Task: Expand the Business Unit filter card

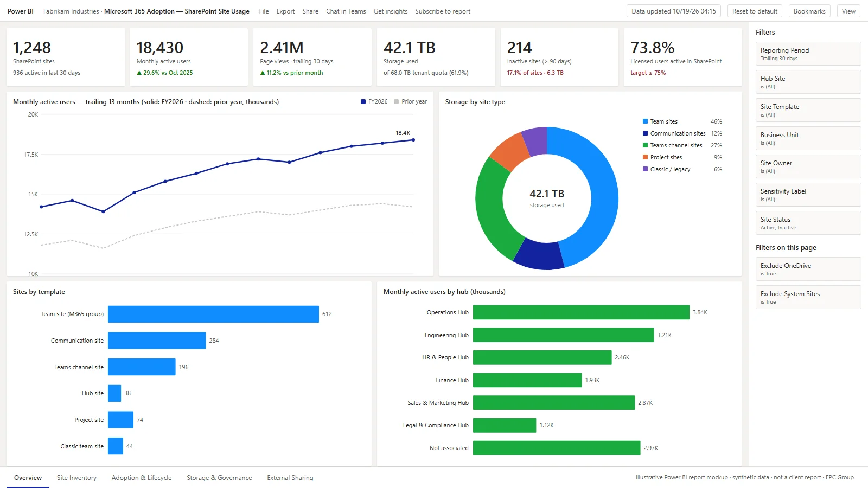Action: (x=808, y=138)
